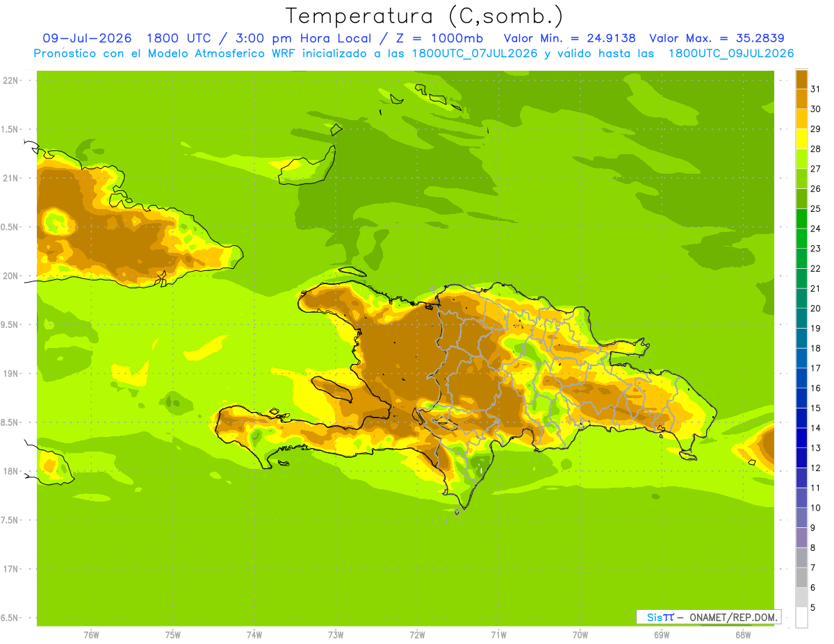834x644 pixels.
Task: Click the legend value '30'
Action: pos(816,109)
